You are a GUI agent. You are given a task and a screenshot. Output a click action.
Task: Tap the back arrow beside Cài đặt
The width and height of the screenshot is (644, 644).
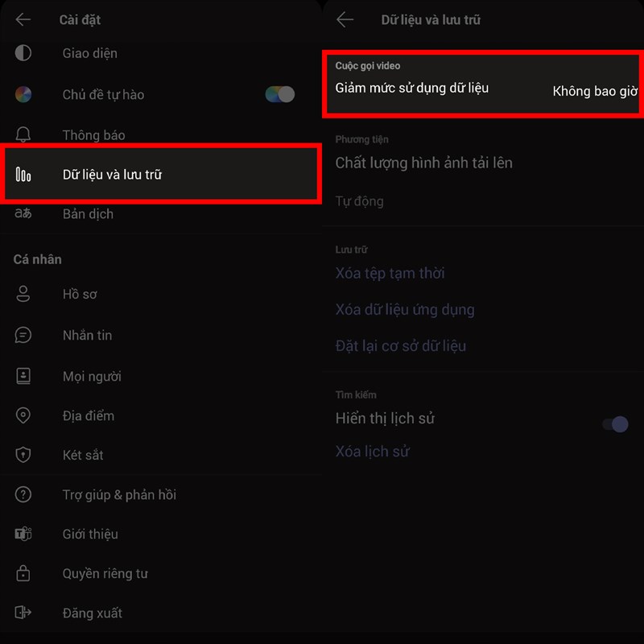pyautogui.click(x=23, y=19)
